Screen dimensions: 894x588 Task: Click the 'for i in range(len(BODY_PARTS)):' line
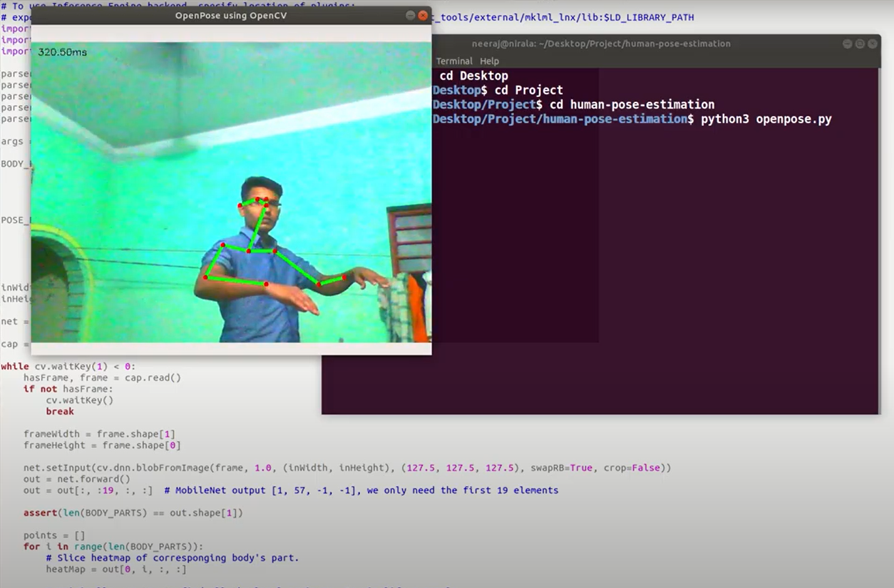[113, 547]
